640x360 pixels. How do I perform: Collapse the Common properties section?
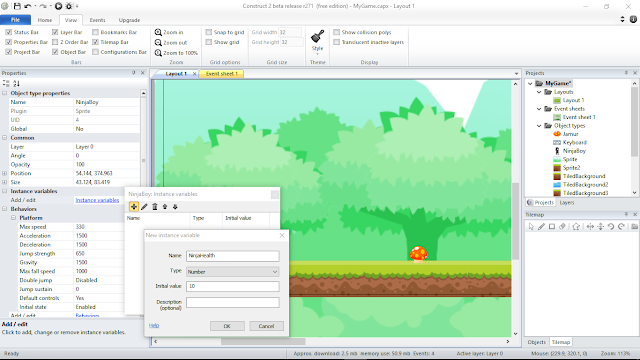point(4,138)
